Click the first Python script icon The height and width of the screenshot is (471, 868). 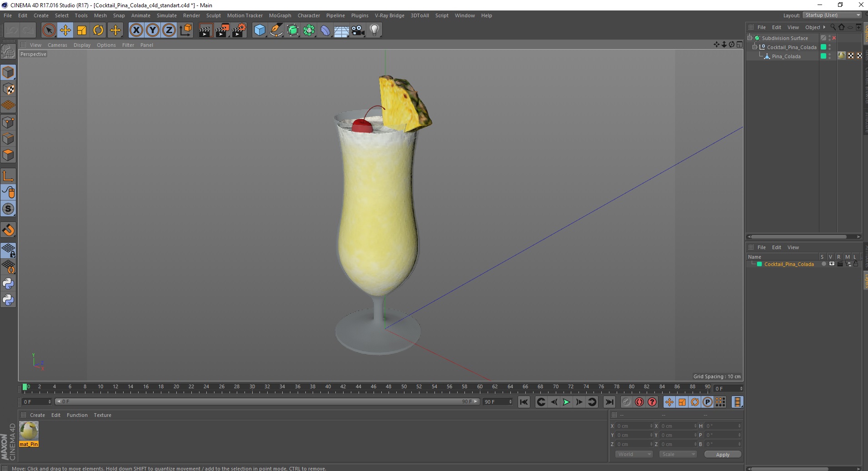tap(8, 284)
